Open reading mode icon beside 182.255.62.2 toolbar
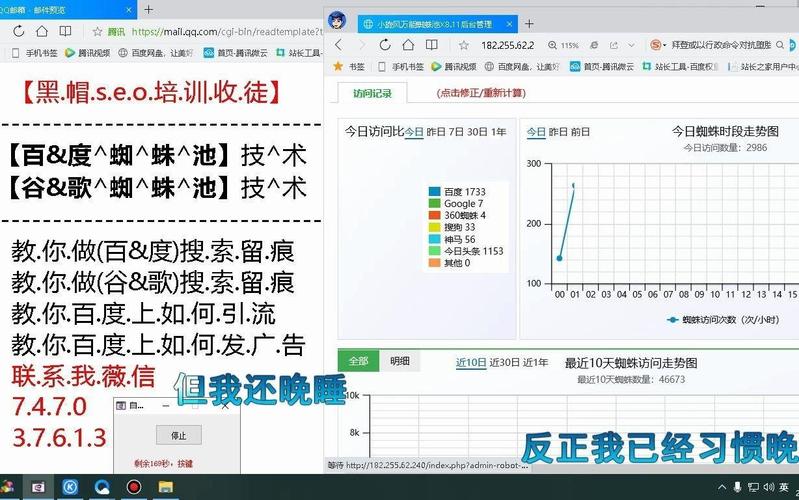The width and height of the screenshot is (799, 500). click(x=432, y=45)
